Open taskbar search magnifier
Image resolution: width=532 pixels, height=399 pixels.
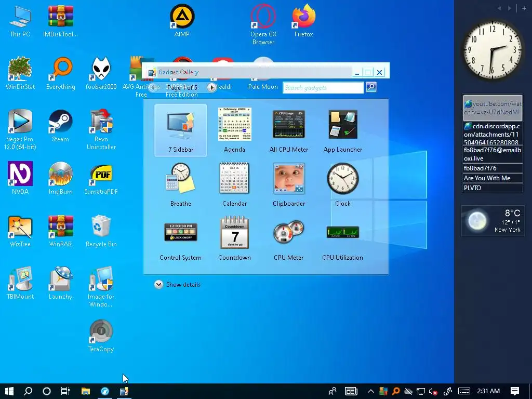coord(28,391)
